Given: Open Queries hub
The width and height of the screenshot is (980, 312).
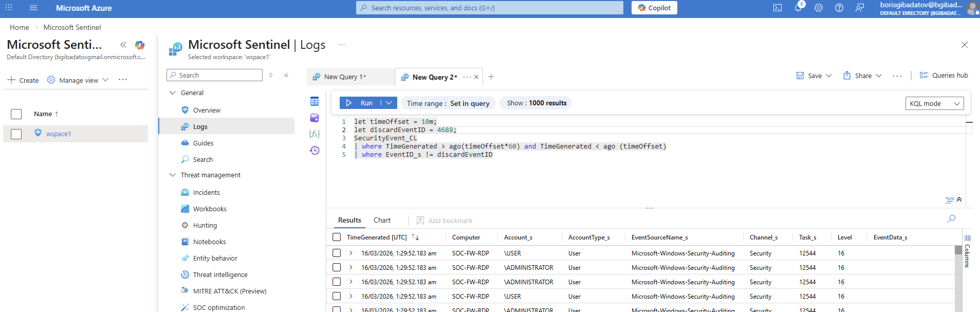Looking at the screenshot, I should point(944,76).
